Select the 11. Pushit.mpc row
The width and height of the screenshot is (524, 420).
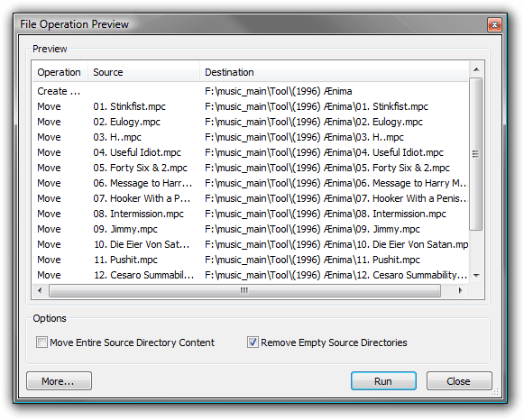(251, 260)
